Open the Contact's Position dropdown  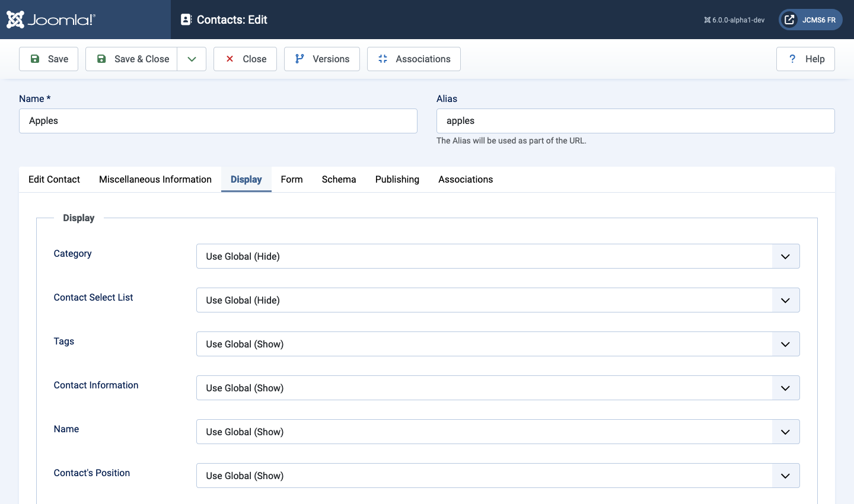coord(498,476)
